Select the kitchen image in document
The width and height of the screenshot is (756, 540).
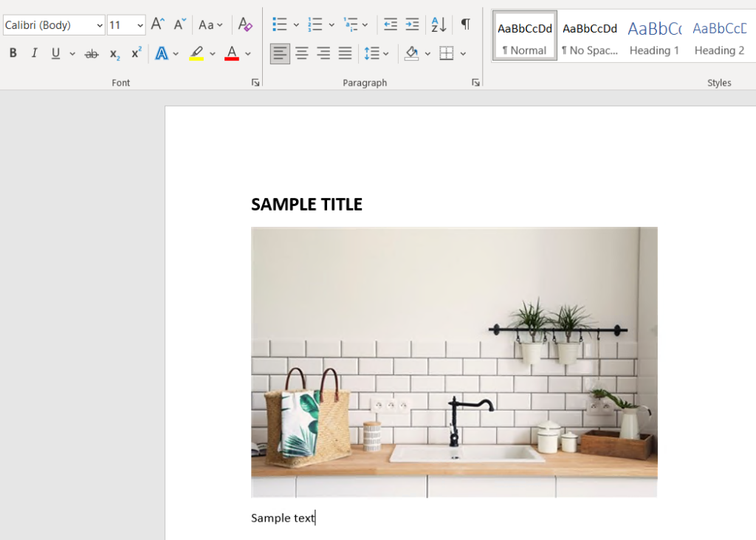(454, 362)
